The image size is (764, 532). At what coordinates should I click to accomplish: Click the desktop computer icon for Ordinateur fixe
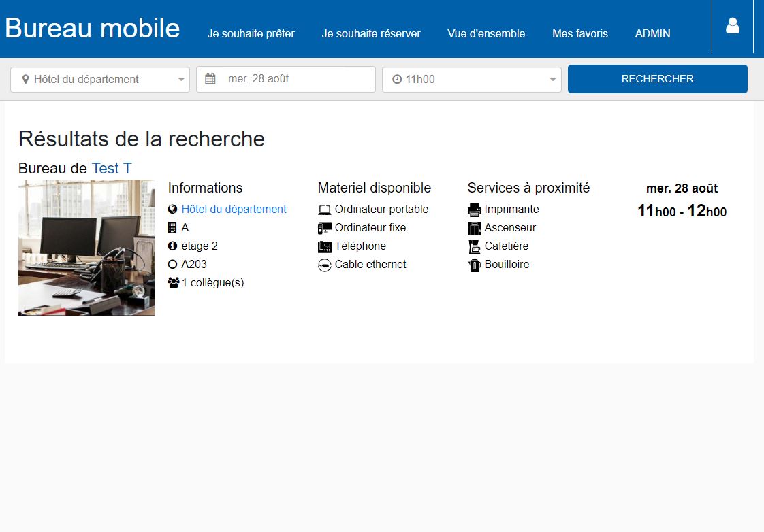click(325, 229)
